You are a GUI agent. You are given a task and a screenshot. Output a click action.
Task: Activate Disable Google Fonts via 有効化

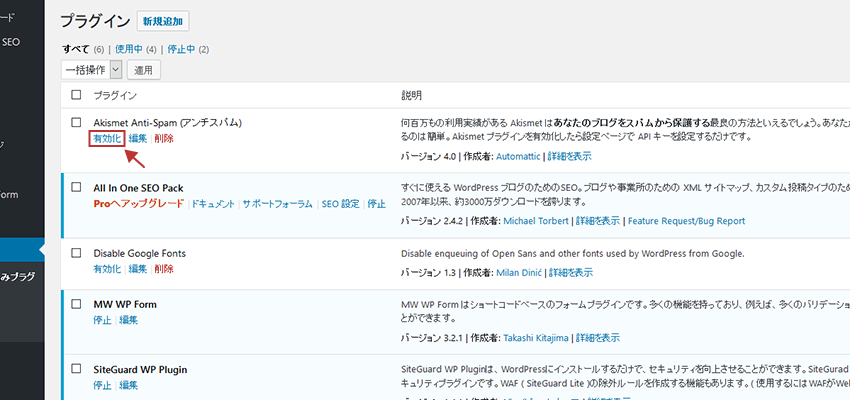point(107,269)
